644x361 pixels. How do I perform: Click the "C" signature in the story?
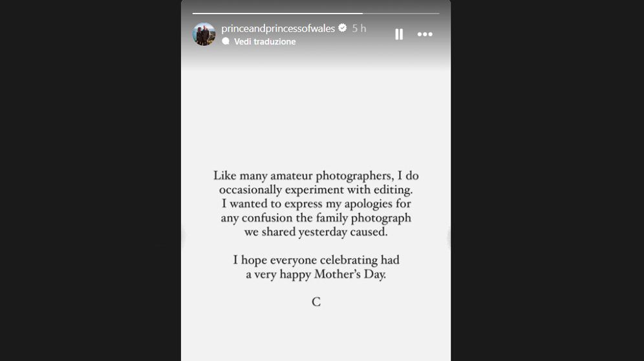316,302
